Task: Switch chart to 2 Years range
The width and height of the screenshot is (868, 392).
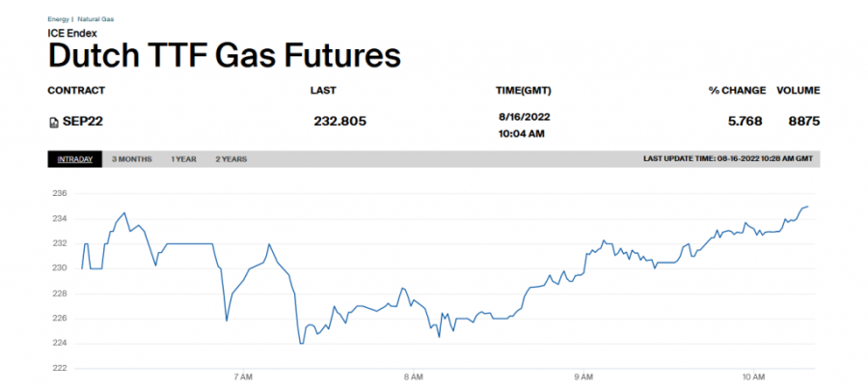Action: (231, 159)
